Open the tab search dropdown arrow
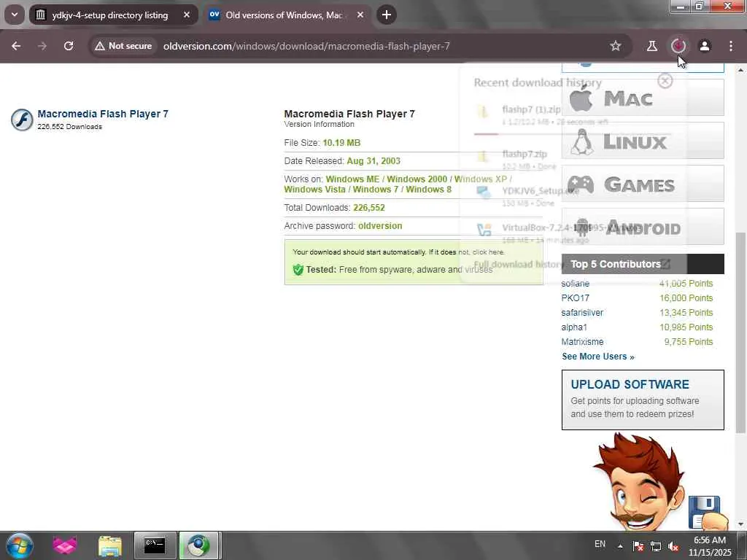Image resolution: width=747 pixels, height=560 pixels. [15, 15]
